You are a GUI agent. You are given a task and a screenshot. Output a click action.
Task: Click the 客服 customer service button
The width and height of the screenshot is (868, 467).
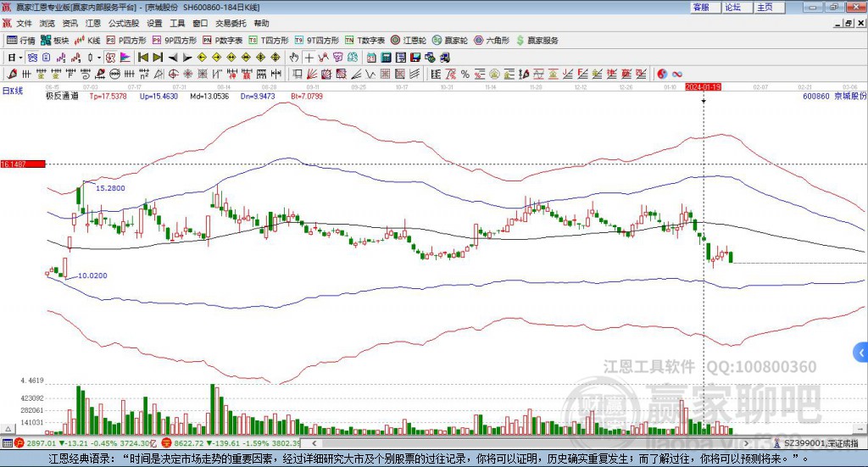tap(705, 7)
